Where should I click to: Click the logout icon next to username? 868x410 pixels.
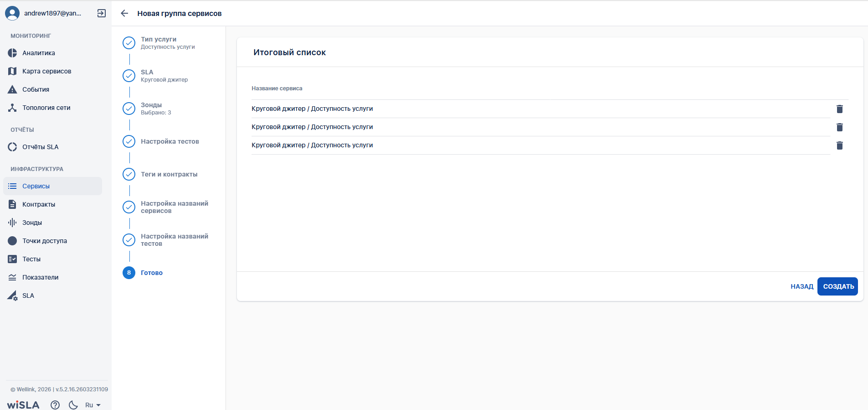(x=102, y=13)
